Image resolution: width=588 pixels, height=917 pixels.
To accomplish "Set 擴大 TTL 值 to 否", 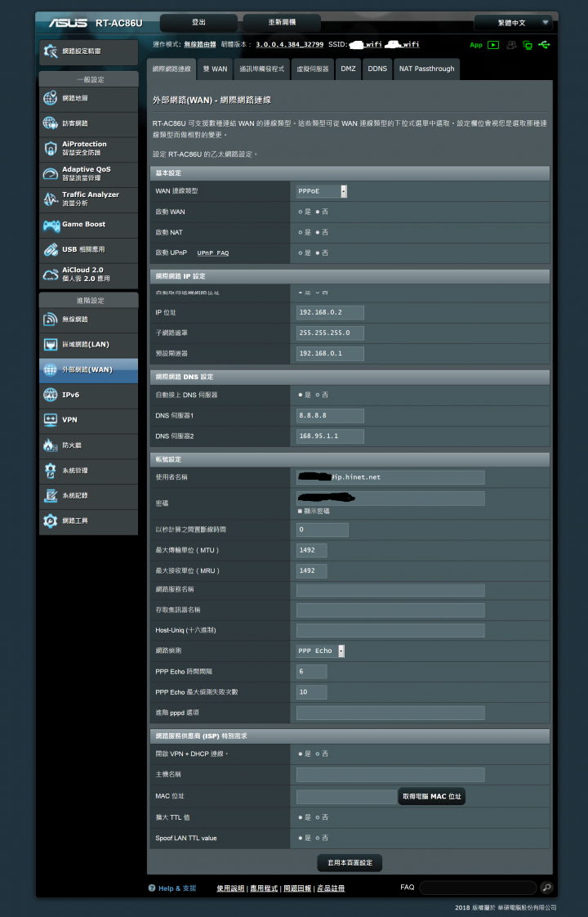I will pos(318,817).
